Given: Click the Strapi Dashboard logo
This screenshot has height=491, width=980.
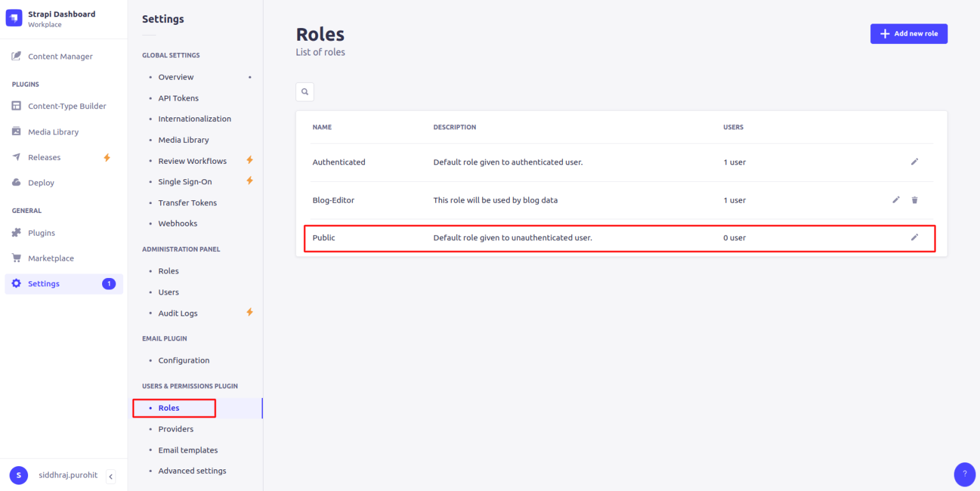Looking at the screenshot, I should [x=14, y=18].
